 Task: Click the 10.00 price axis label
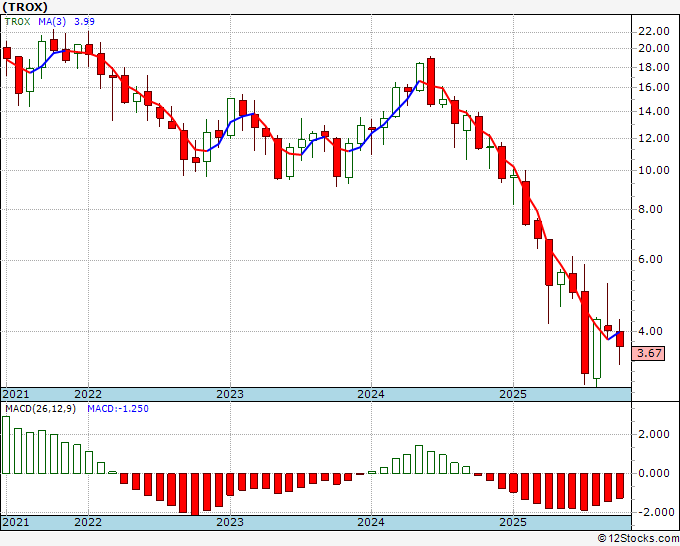654,170
